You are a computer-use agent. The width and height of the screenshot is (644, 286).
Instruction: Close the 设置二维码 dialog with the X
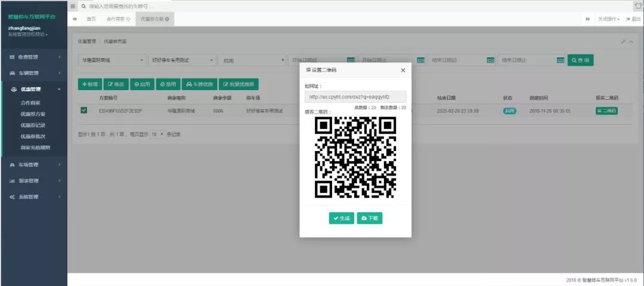[x=403, y=70]
